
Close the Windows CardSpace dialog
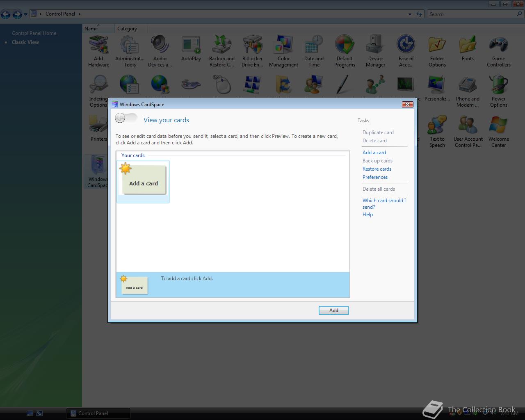coord(407,104)
